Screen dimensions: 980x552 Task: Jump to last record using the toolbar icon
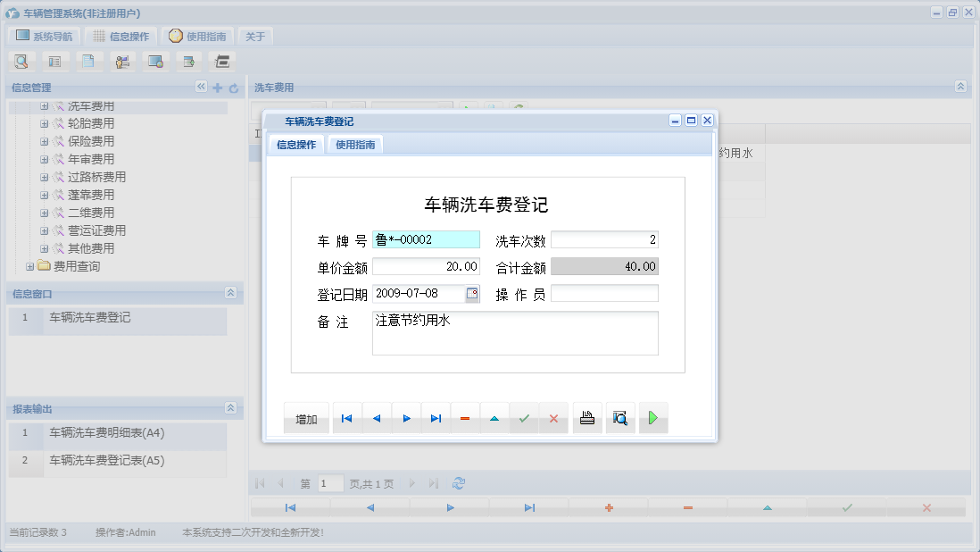pyautogui.click(x=436, y=417)
